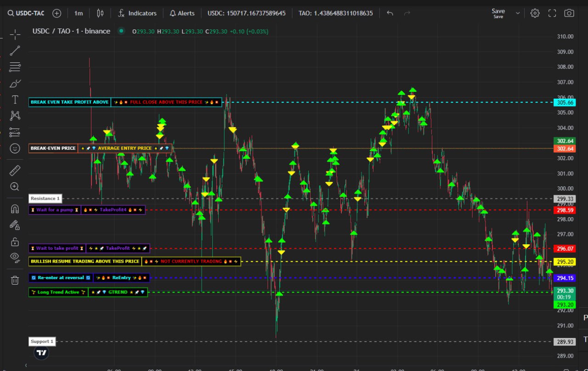This screenshot has height=371, width=588.
Task: Select the trend line drawing tool
Action: pyautogui.click(x=15, y=51)
